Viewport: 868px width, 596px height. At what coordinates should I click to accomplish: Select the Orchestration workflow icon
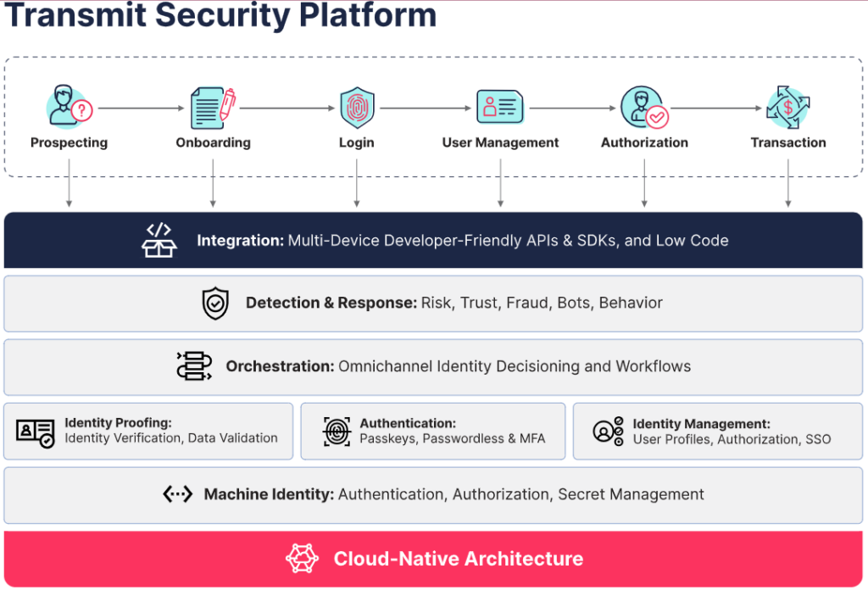click(195, 366)
